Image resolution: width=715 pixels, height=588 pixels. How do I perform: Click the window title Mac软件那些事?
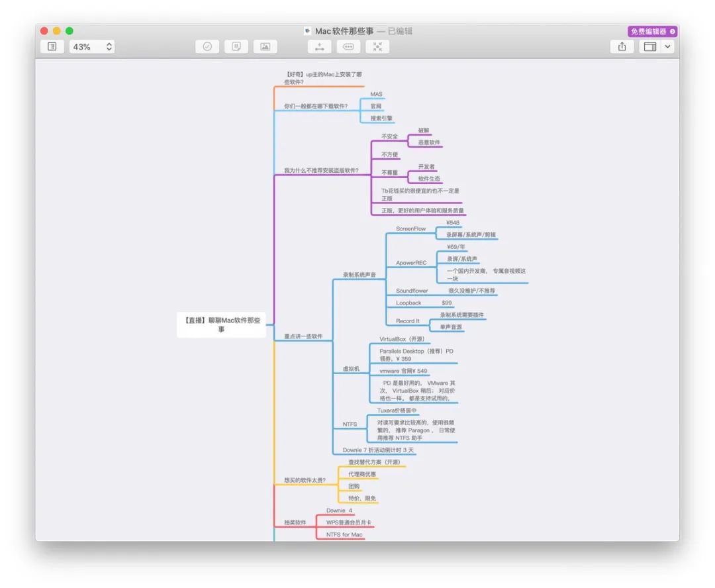[344, 31]
